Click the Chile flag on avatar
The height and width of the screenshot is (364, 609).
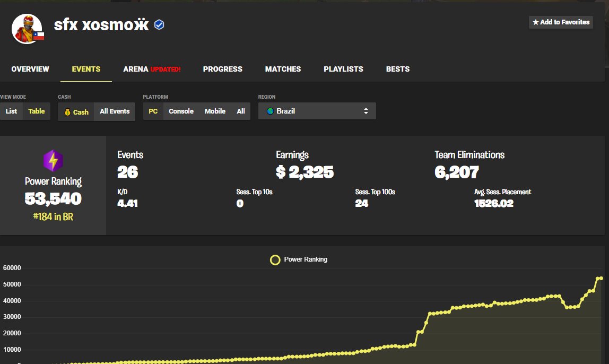point(38,36)
